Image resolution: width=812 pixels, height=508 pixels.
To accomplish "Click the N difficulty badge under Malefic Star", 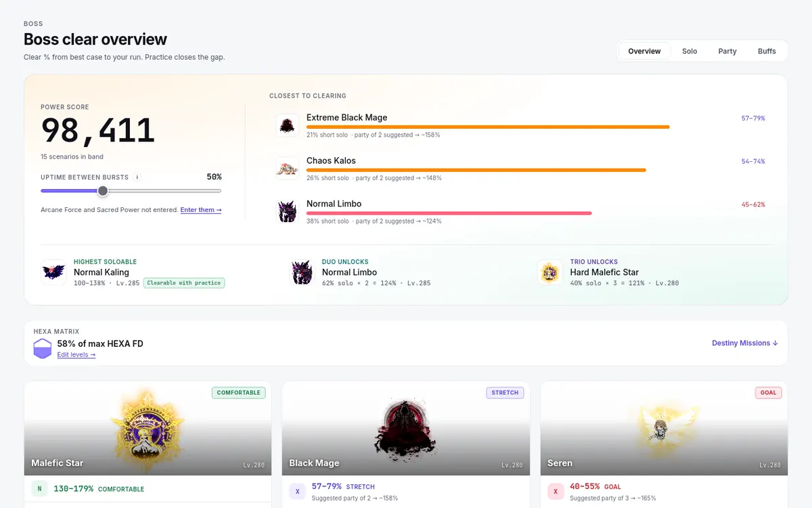I will [x=39, y=489].
